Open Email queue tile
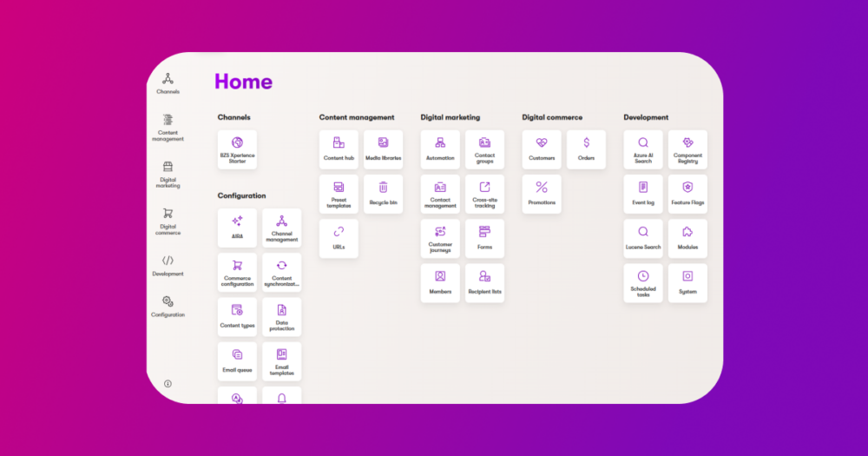This screenshot has height=456, width=868. [237, 361]
